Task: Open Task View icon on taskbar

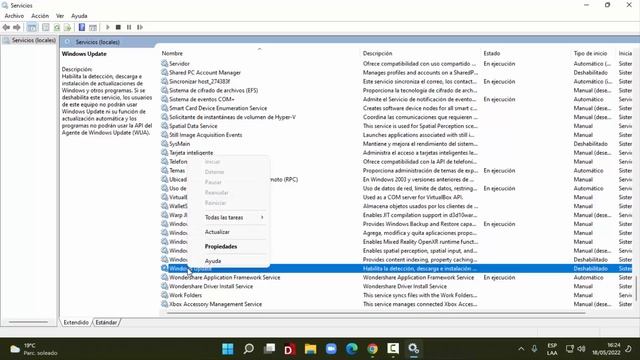Action: (x=269, y=349)
